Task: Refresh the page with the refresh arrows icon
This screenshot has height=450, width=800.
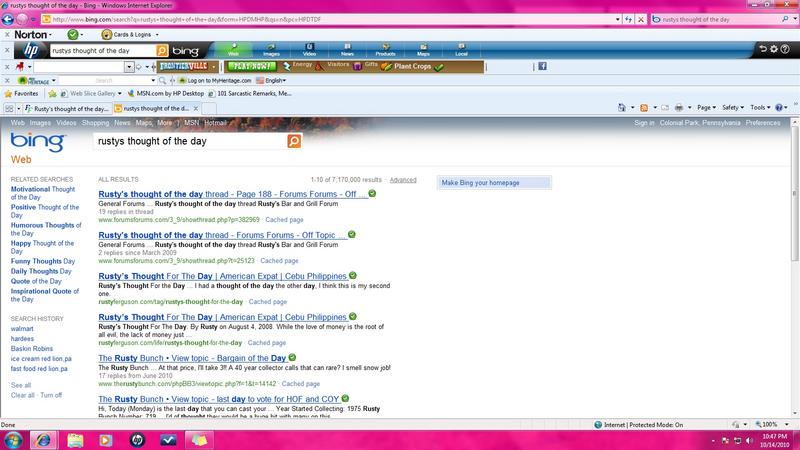Action: point(629,19)
